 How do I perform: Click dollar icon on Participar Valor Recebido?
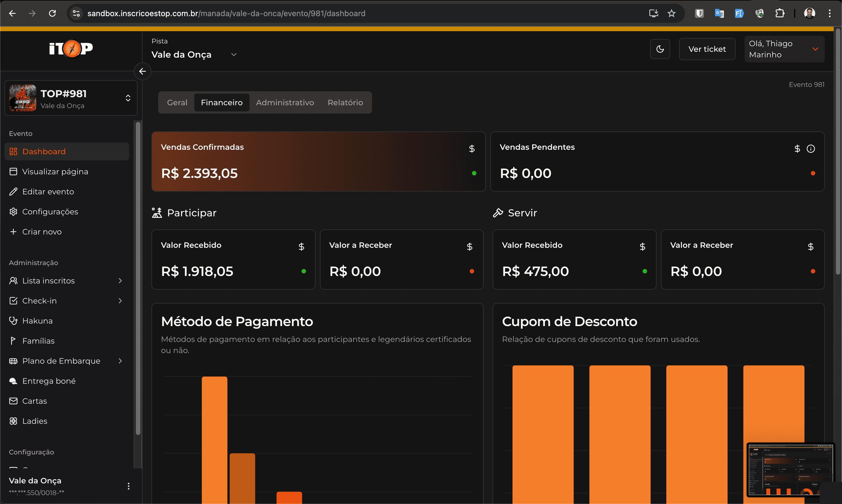(x=301, y=246)
